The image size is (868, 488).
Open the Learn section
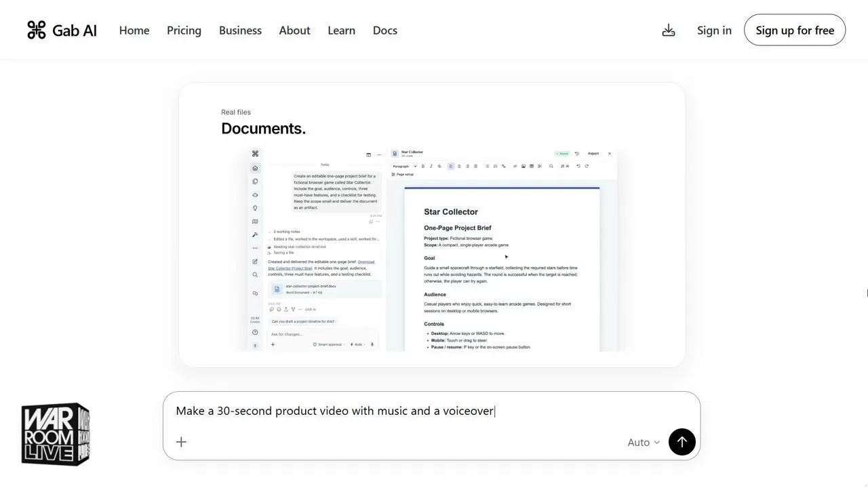point(341,30)
